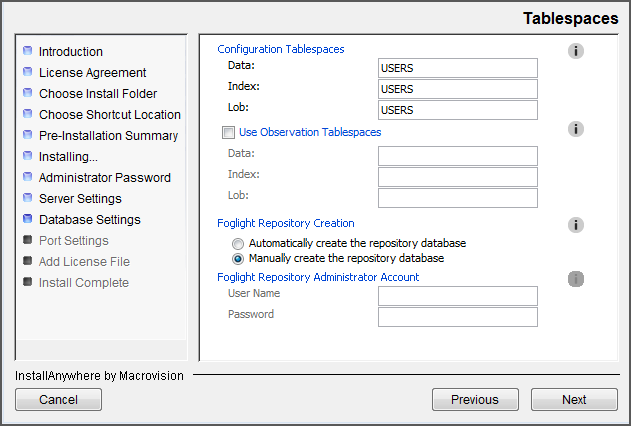Viewport: 631px width, 426px height.
Task: Select the Server Settings step in sidebar
Action: click(80, 198)
